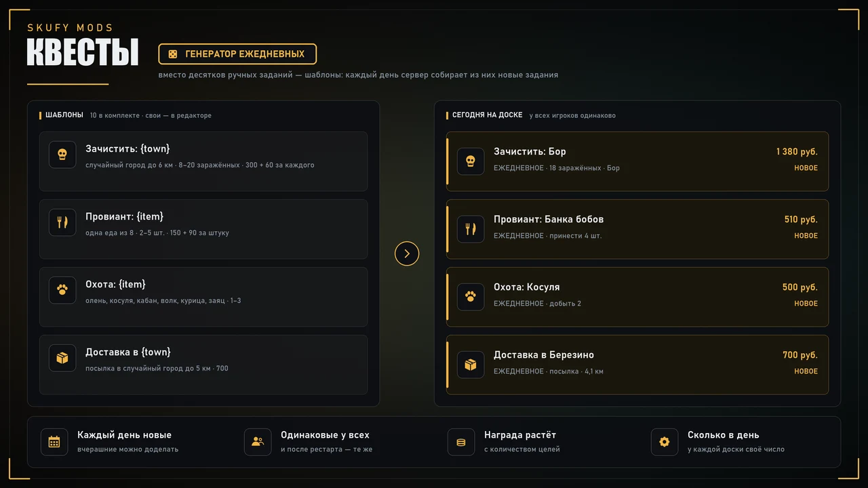The image size is (868, 488).
Task: Click the Награда растёт feature text
Action: pyautogui.click(x=520, y=435)
